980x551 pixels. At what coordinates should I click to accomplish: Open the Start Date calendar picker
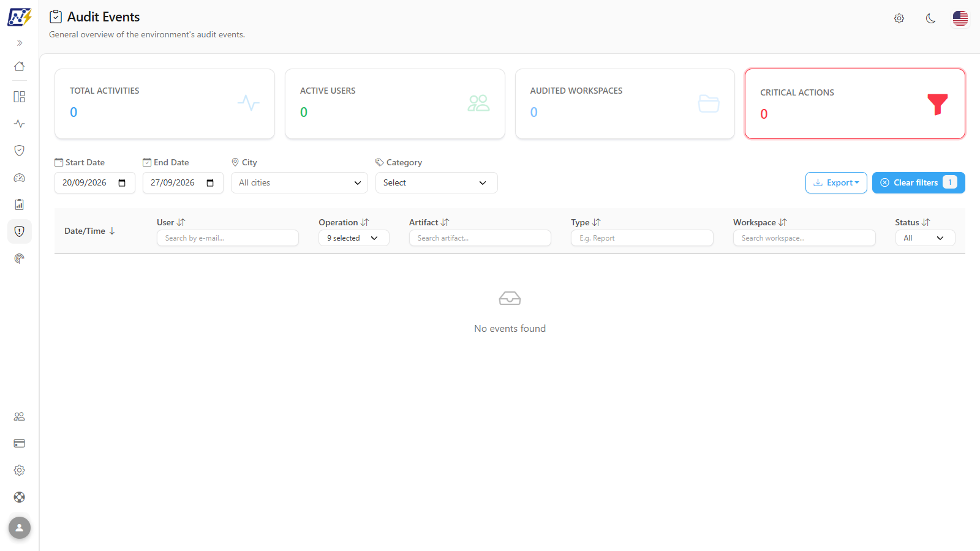(122, 183)
